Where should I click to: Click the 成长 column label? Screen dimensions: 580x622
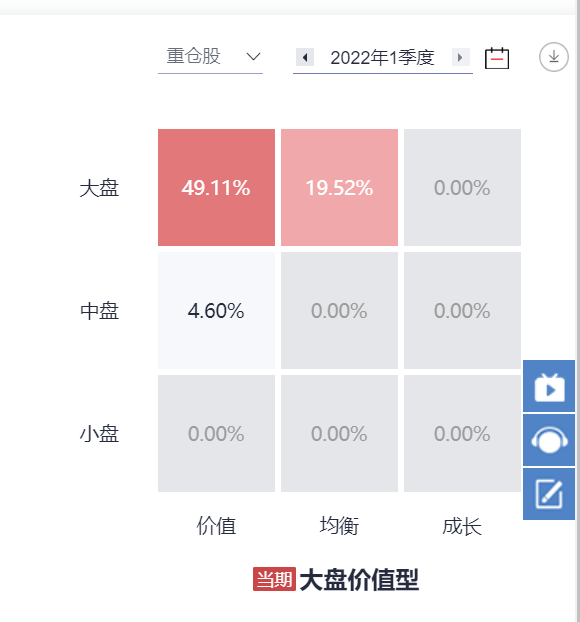[462, 526]
